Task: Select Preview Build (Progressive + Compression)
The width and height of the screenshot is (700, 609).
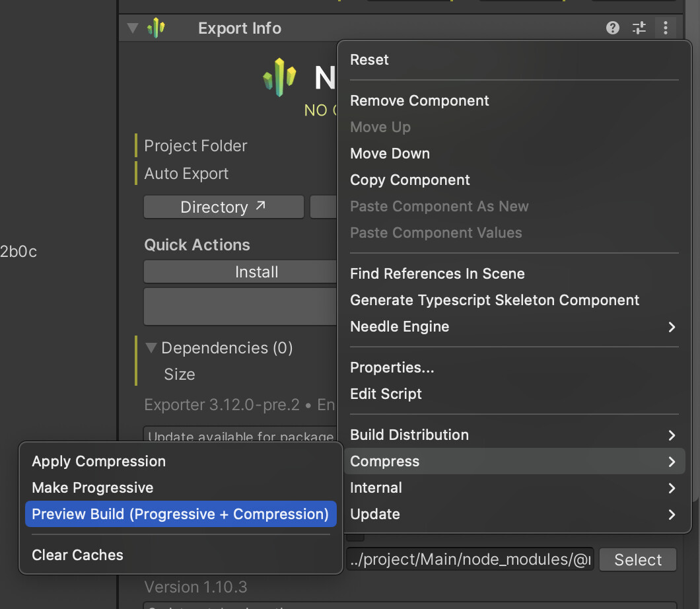Action: (180, 514)
